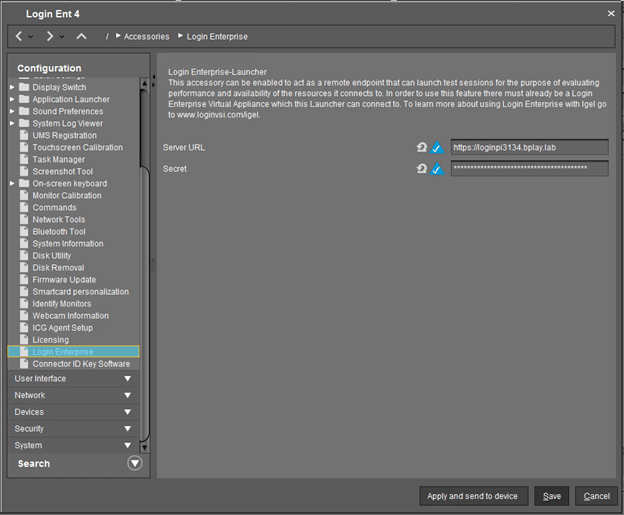624x515 pixels.
Task: Open Identify Monitors page
Action: click(x=62, y=304)
